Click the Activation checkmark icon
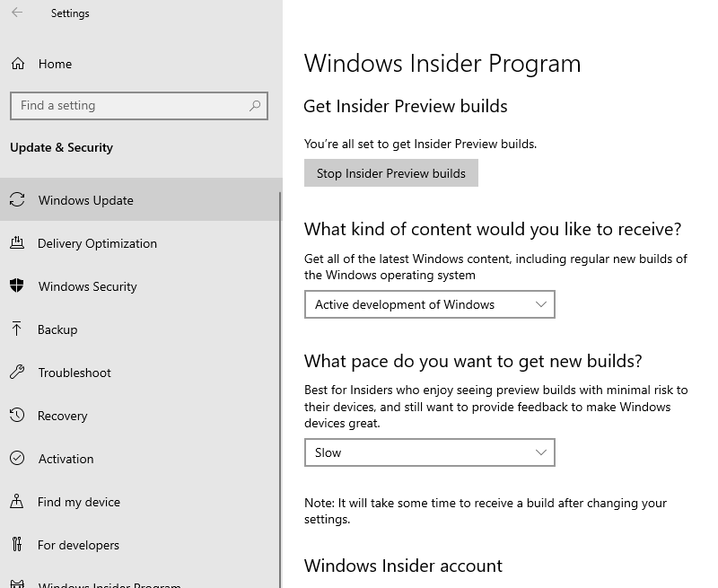 (17, 458)
